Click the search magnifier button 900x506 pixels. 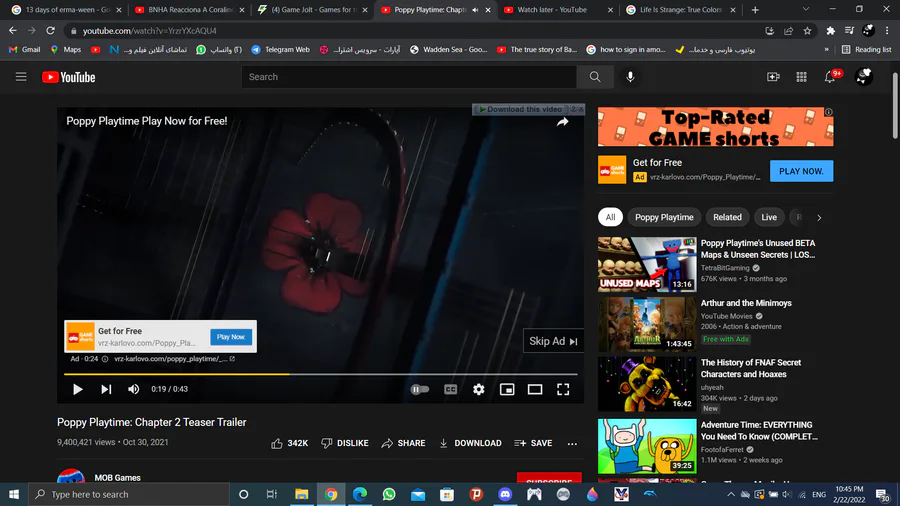point(595,77)
